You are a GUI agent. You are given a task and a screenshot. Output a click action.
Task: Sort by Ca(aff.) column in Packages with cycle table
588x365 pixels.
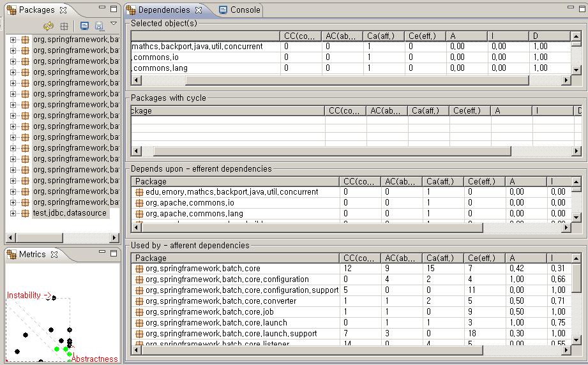pos(428,111)
